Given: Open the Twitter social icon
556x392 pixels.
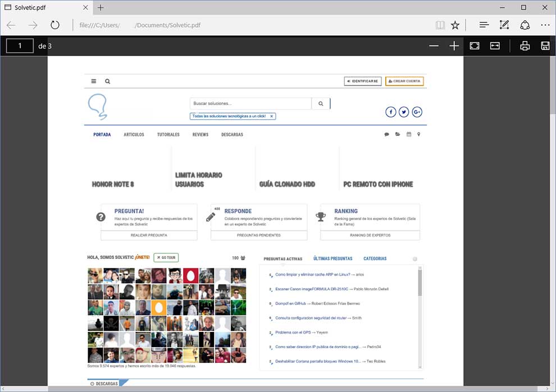Looking at the screenshot, I should point(404,112).
